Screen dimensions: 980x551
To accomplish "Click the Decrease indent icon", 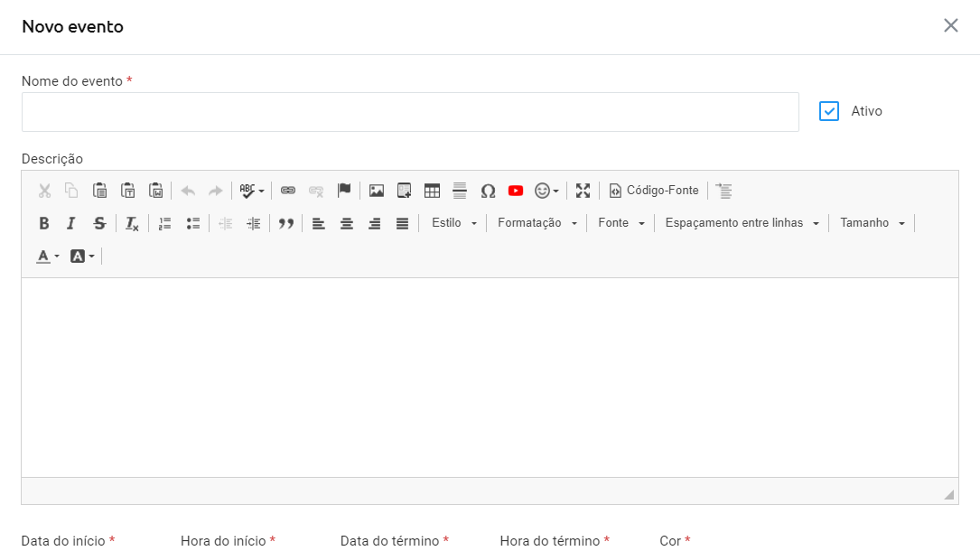I will [226, 223].
